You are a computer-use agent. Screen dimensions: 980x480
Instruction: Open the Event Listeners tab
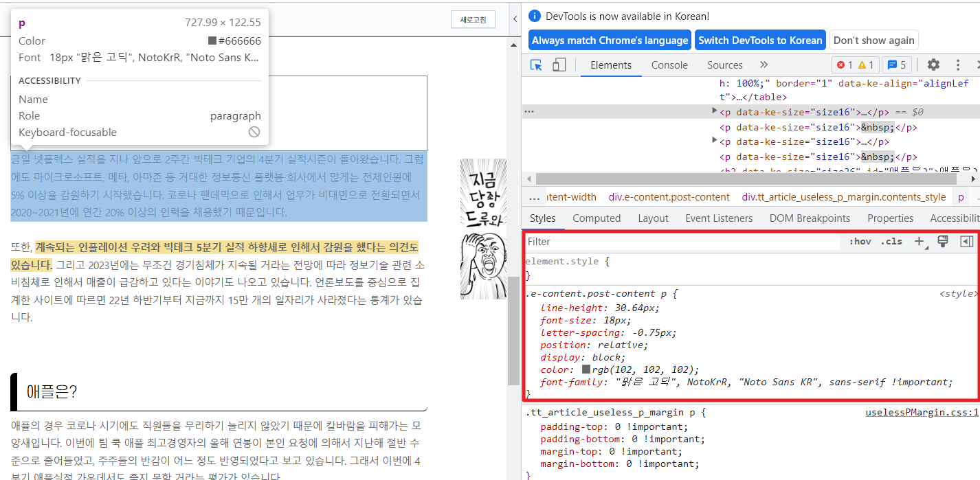coord(720,218)
